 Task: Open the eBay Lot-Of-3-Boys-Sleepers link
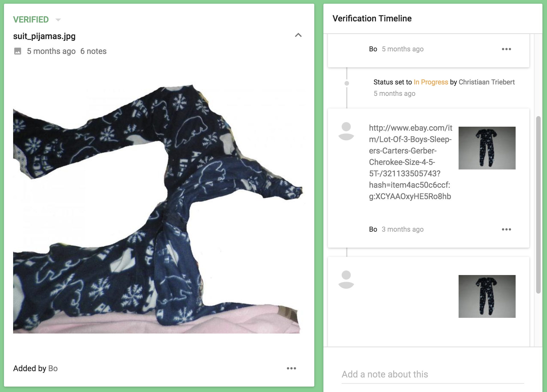[x=411, y=162]
